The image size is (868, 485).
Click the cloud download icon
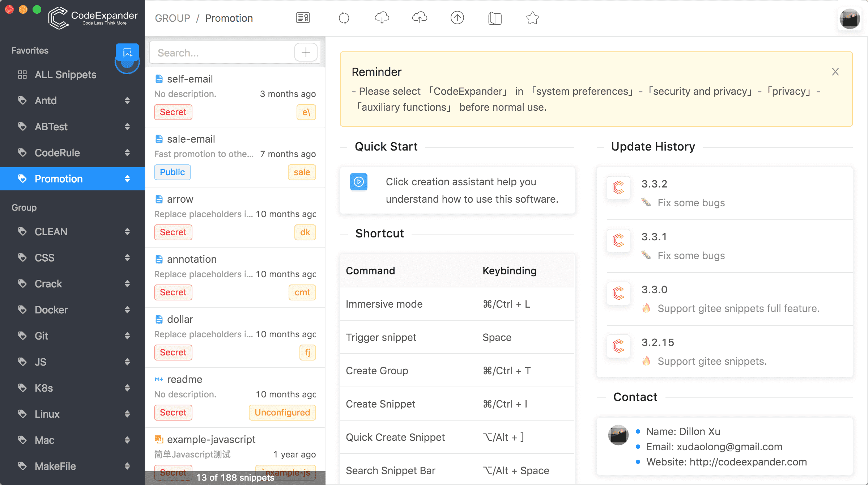tap(382, 18)
